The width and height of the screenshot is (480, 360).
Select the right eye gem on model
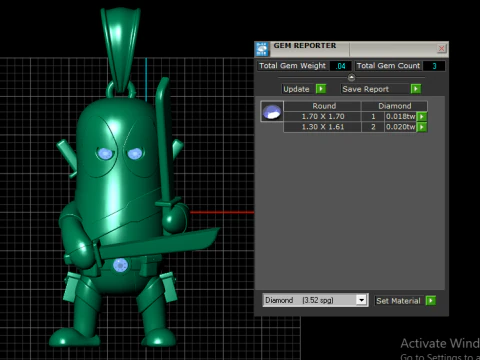(135, 154)
